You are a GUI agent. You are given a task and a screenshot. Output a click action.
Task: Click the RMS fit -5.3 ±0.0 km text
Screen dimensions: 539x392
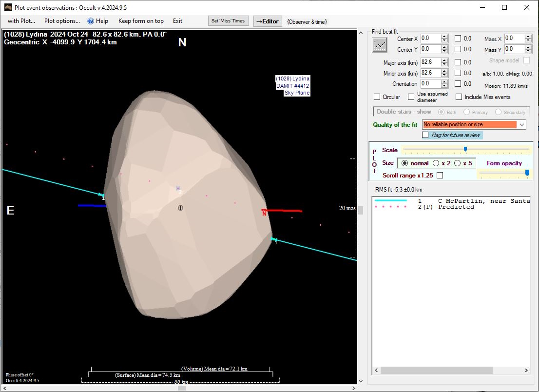pos(399,190)
